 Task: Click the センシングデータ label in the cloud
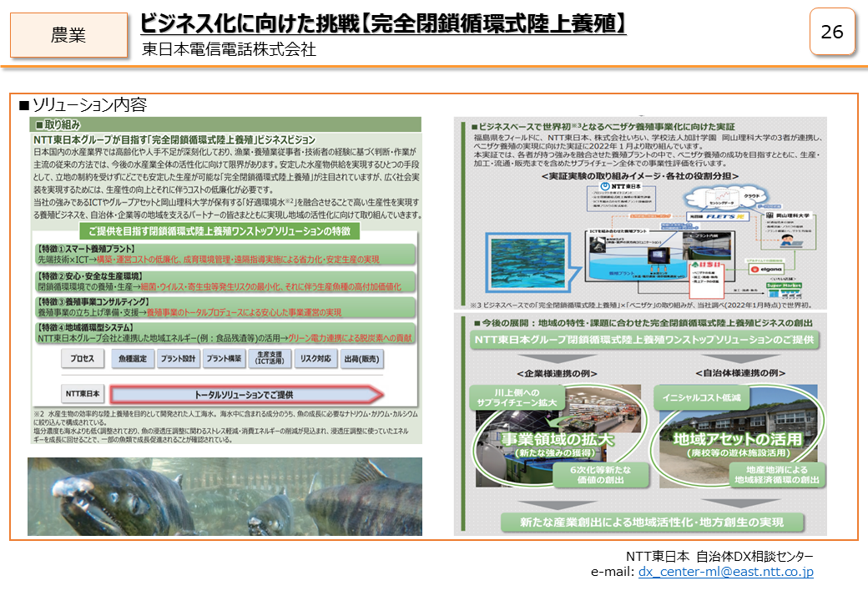[x=721, y=204]
